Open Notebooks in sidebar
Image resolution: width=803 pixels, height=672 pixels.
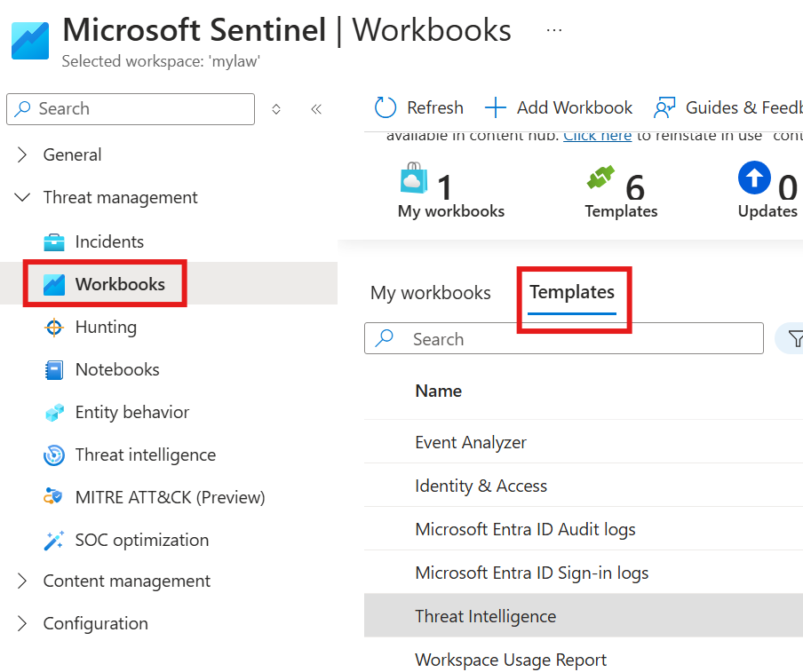point(117,369)
